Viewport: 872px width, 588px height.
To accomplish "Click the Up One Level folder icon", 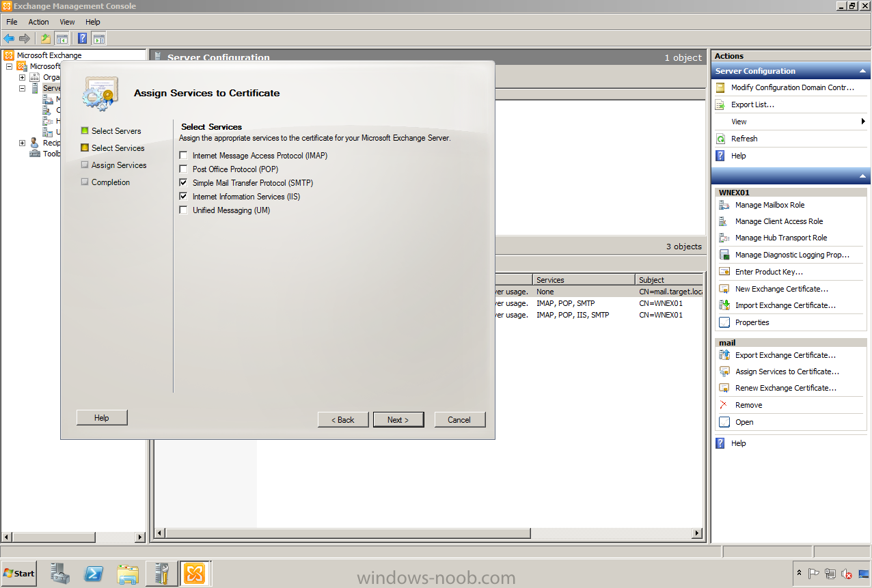I will pyautogui.click(x=46, y=38).
